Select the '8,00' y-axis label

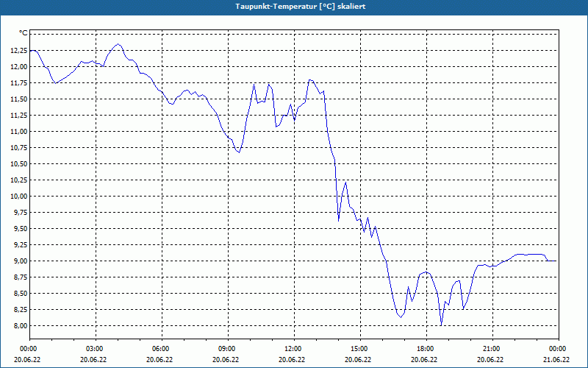coord(21,325)
